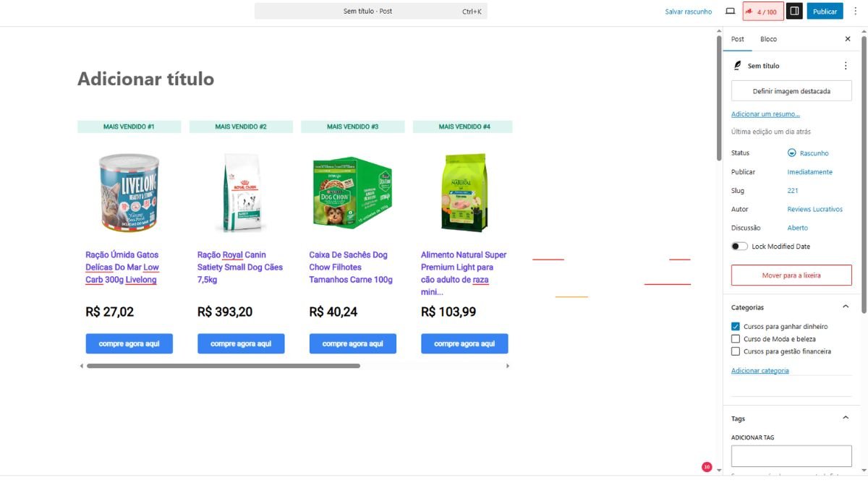Click the tag input field under ADICIONAR TAG
The width and height of the screenshot is (868, 488).
pos(791,455)
